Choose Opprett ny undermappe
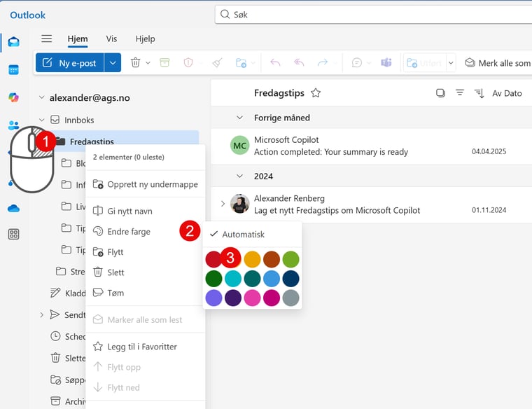 pyautogui.click(x=145, y=184)
